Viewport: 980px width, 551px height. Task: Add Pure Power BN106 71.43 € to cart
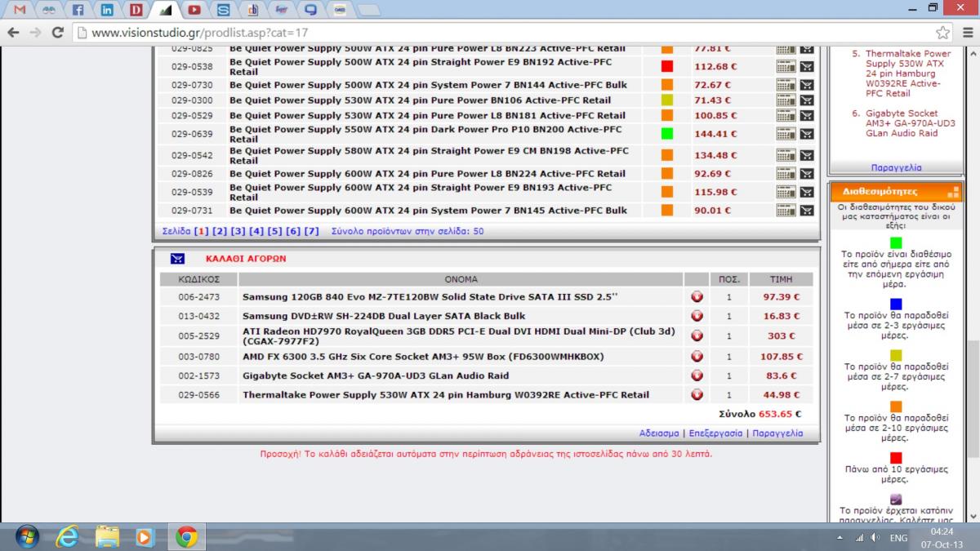807,100
